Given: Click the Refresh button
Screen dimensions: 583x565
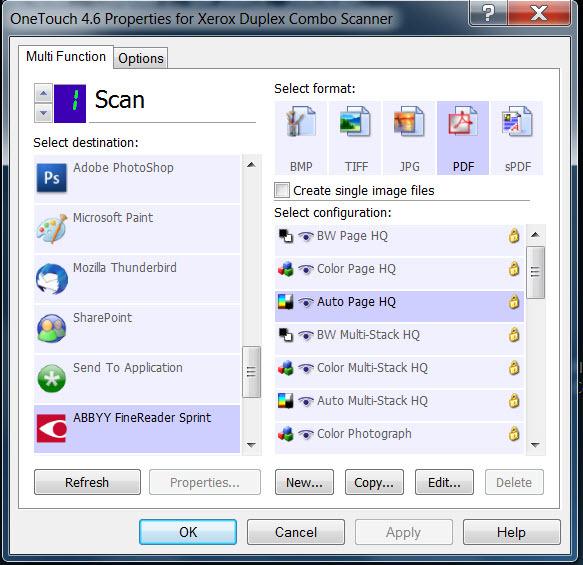Looking at the screenshot, I should click(x=87, y=482).
